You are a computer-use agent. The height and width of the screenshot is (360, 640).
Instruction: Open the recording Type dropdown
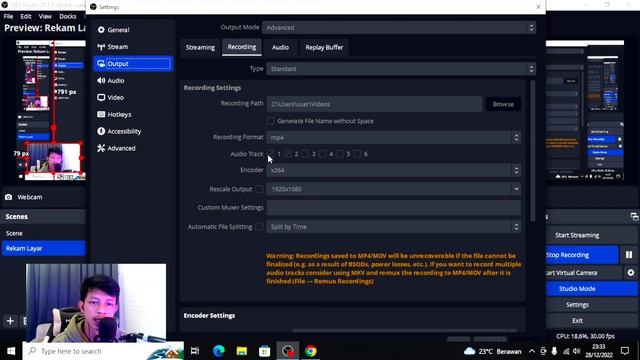[401, 69]
